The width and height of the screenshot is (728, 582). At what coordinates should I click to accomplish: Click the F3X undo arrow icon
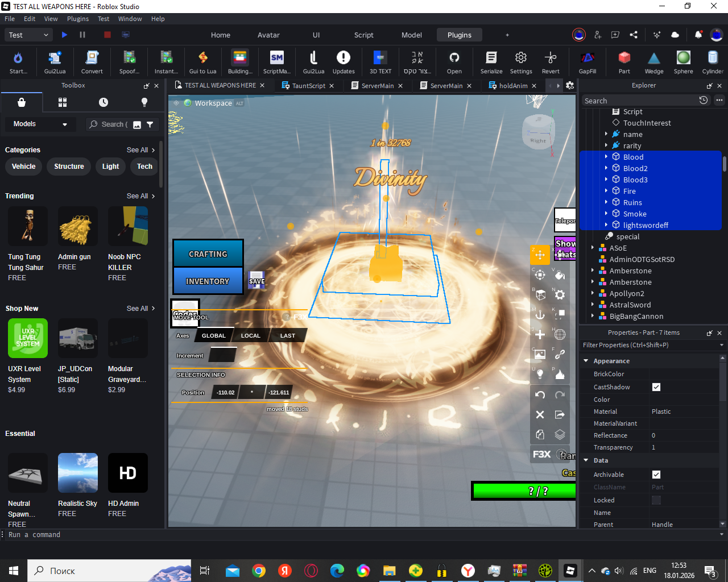[540, 394]
